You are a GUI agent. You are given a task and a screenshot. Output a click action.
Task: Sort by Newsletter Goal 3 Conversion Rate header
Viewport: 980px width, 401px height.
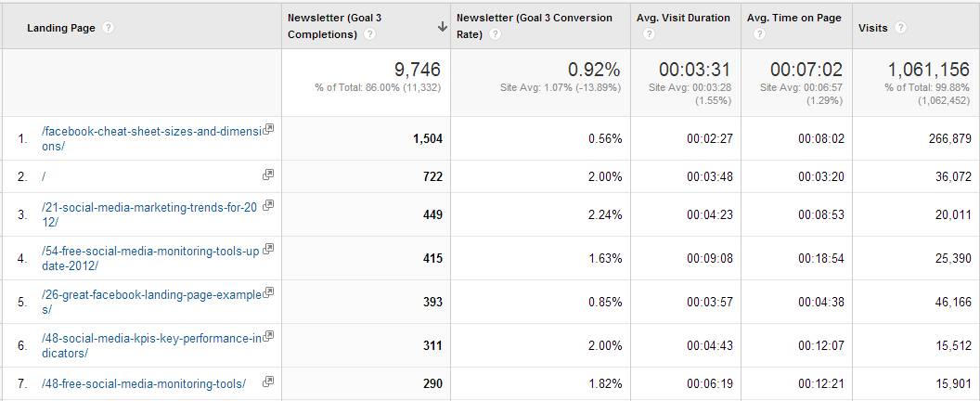pyautogui.click(x=534, y=18)
